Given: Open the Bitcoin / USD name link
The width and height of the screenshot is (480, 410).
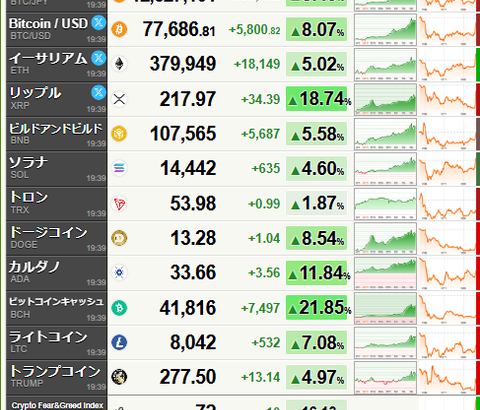Looking at the screenshot, I should (x=48, y=24).
